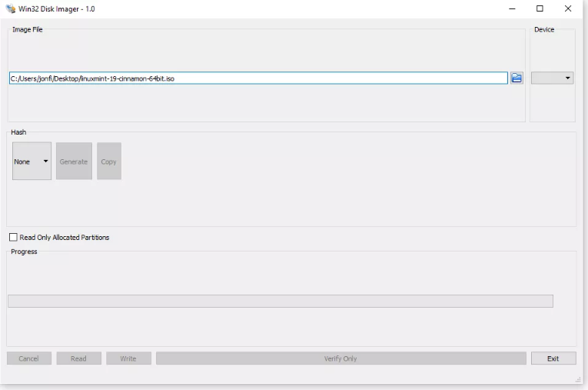
Task: Close the Win32 Disk Imager window
Action: click(568, 8)
